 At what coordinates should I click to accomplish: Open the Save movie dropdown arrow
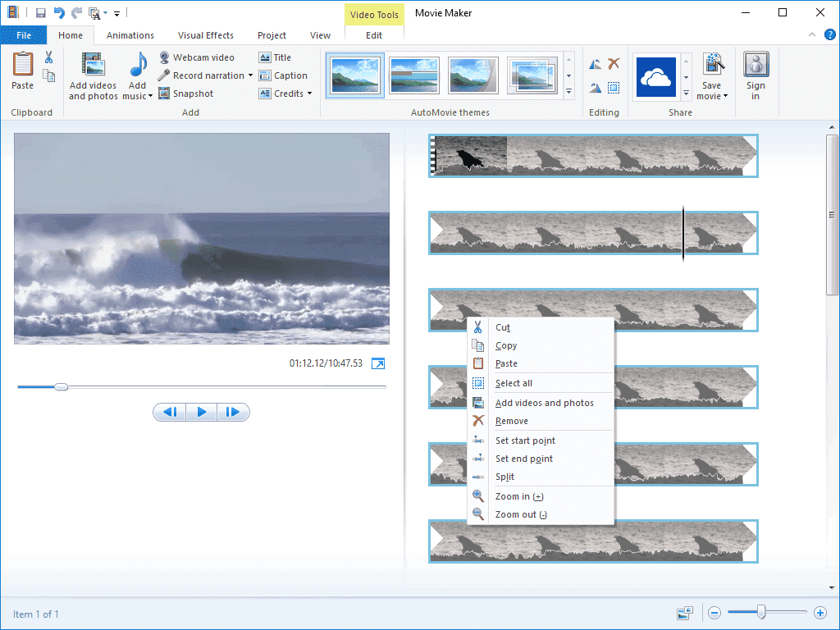point(725,97)
